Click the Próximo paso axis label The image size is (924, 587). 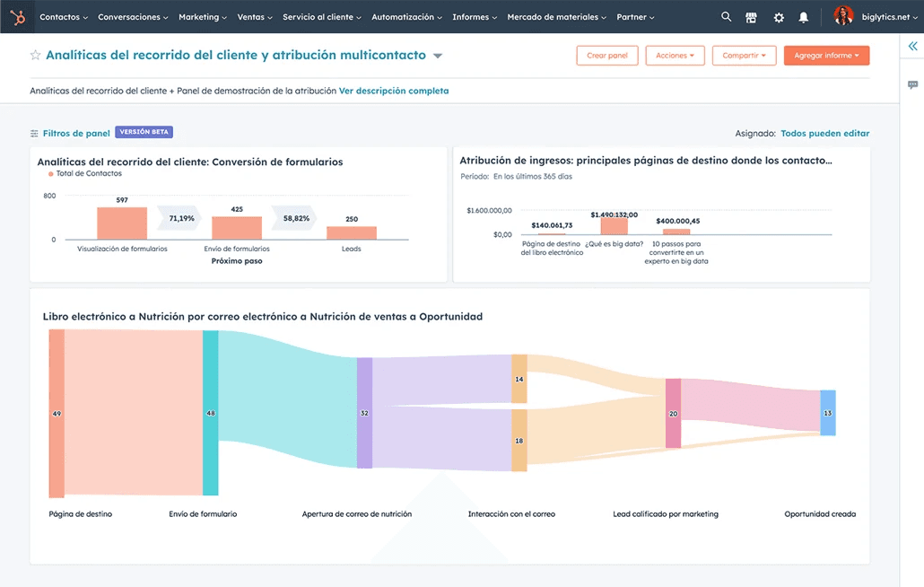pyautogui.click(x=237, y=261)
